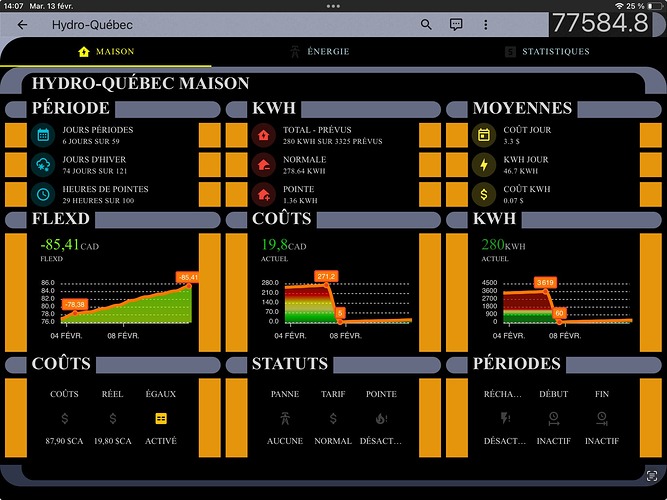The width and height of the screenshot is (667, 500).
Task: Click the 1.36 KWH Pointe value
Action: pos(300,201)
